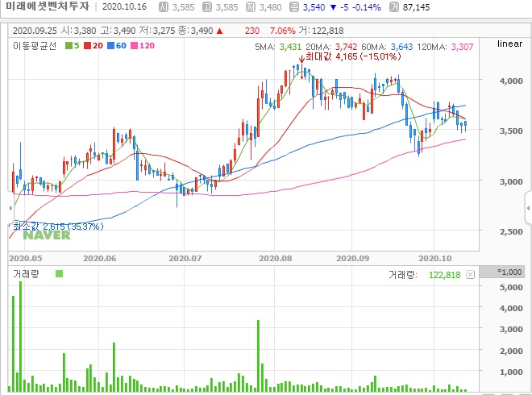Click the 2020.06 x-axis month label
This screenshot has height=395, width=532.
tap(100, 259)
